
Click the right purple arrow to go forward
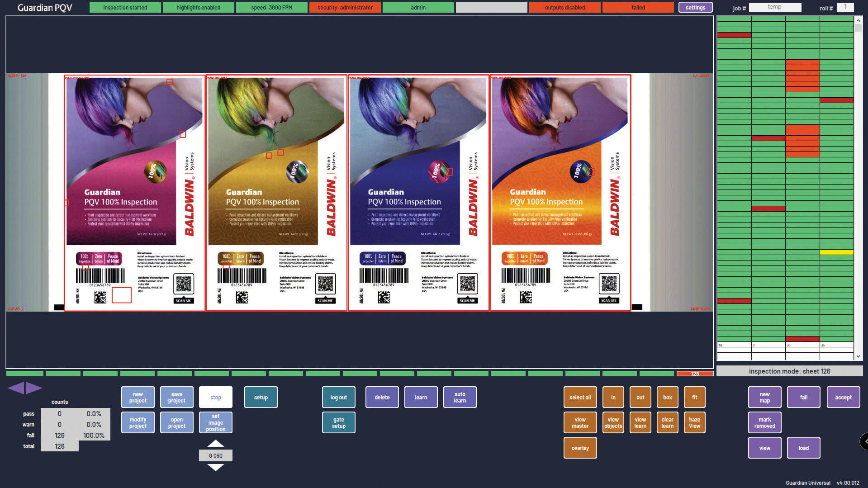[33, 388]
